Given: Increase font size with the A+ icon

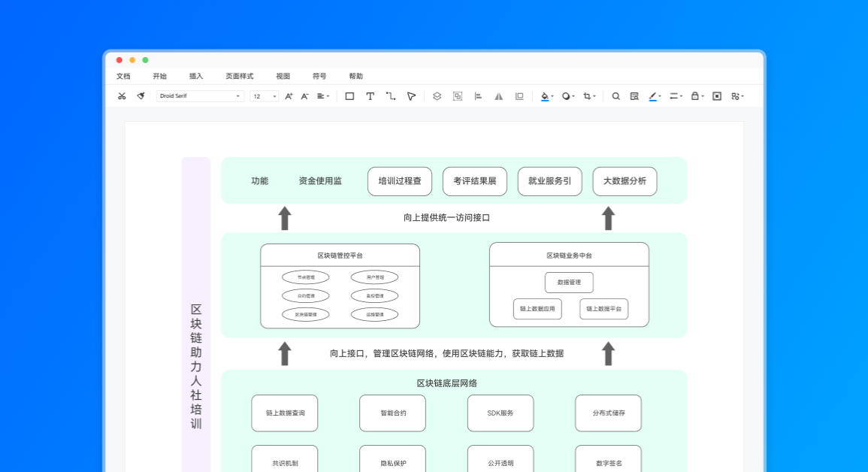Looking at the screenshot, I should [x=289, y=96].
